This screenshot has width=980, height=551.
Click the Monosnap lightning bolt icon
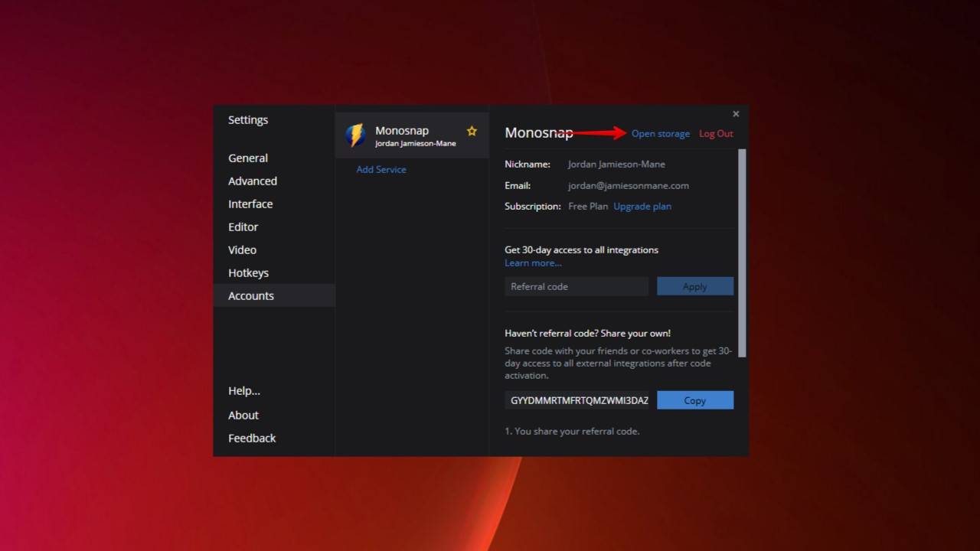[x=355, y=135]
